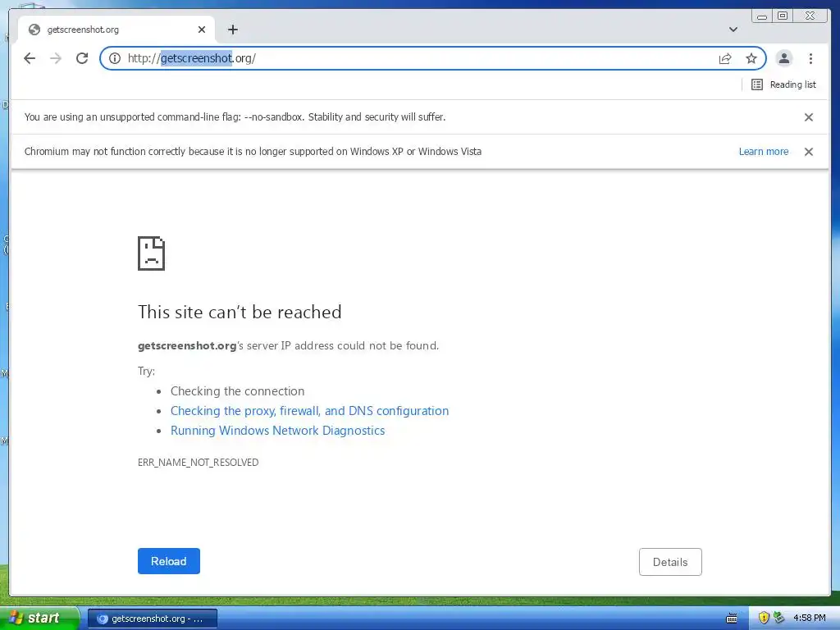Click the blue Reload button
Screen dimensions: 840x630
pyautogui.click(x=169, y=561)
